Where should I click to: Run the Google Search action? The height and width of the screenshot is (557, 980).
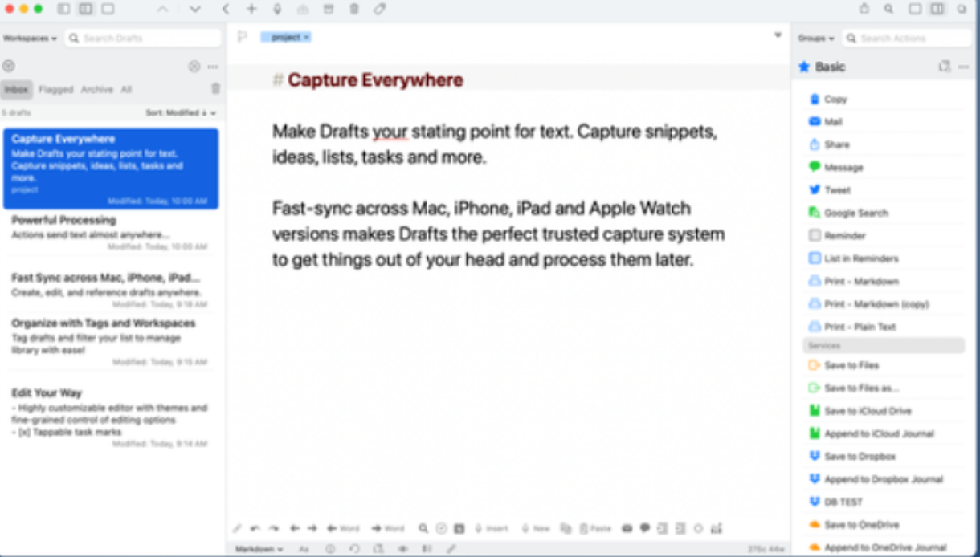pyautogui.click(x=884, y=213)
